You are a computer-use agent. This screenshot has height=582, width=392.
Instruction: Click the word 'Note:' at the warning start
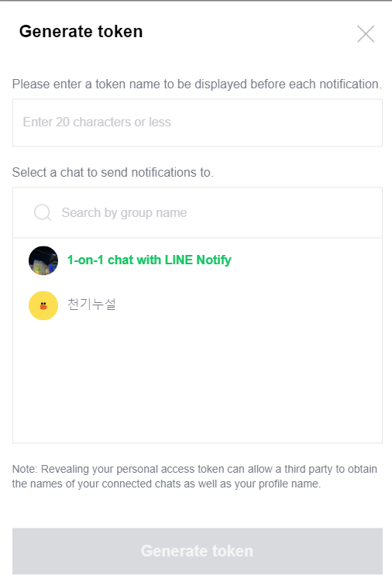(x=25, y=469)
